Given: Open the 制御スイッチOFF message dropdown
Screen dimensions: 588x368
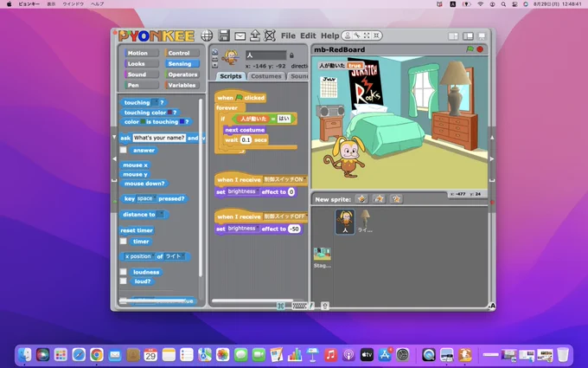Looking at the screenshot, I should pos(285,216).
